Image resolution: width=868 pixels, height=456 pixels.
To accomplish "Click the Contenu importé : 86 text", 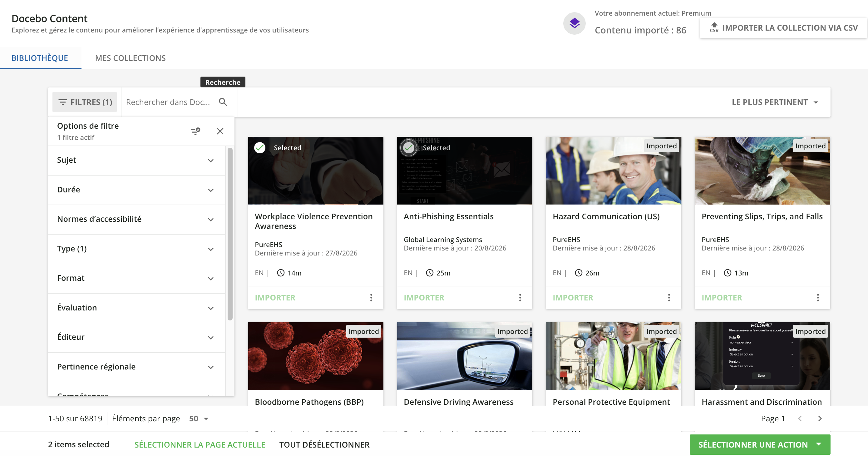I will coord(640,30).
